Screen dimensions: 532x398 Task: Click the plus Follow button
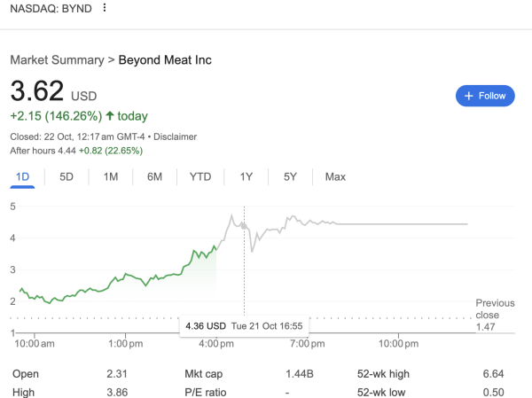pyautogui.click(x=485, y=96)
